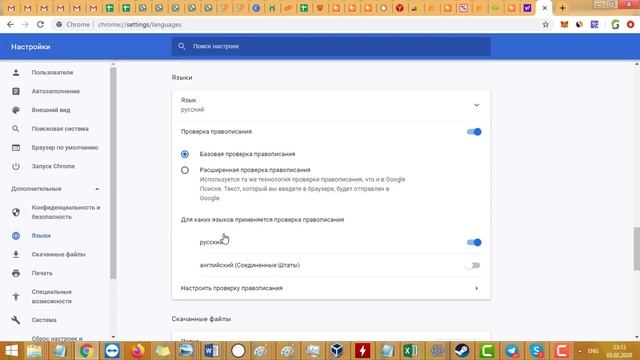This screenshot has width=640, height=360.
Task: Open VirtualBox from the taskbar
Action: (x=337, y=351)
